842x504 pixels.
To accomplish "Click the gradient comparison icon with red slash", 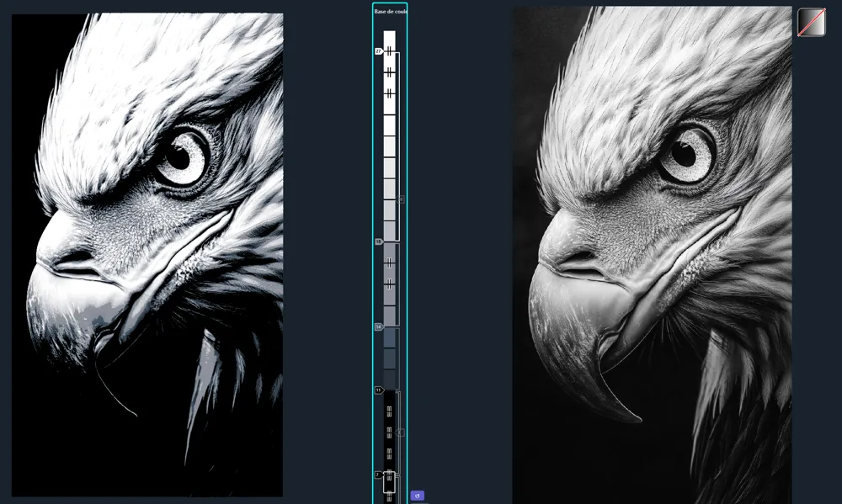I will 812,23.
